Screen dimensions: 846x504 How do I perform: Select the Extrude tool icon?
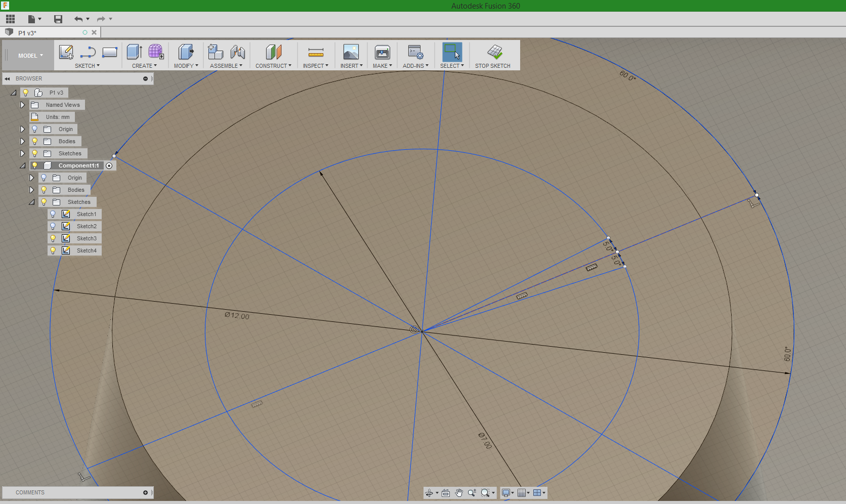click(x=134, y=52)
